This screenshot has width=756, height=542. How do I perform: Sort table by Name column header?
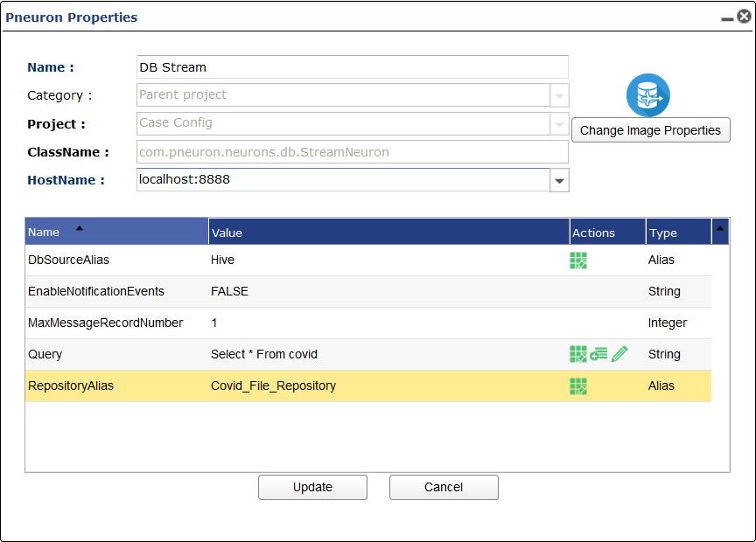[116, 232]
